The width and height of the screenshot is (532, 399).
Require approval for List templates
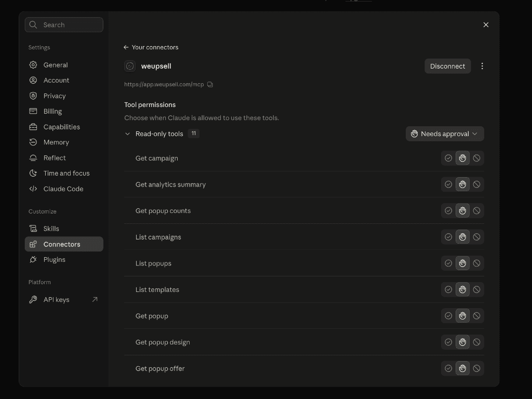pyautogui.click(x=462, y=289)
